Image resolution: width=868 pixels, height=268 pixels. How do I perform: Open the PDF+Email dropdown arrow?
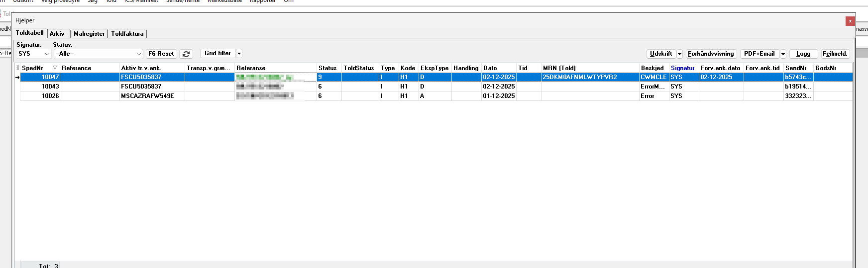click(x=783, y=54)
